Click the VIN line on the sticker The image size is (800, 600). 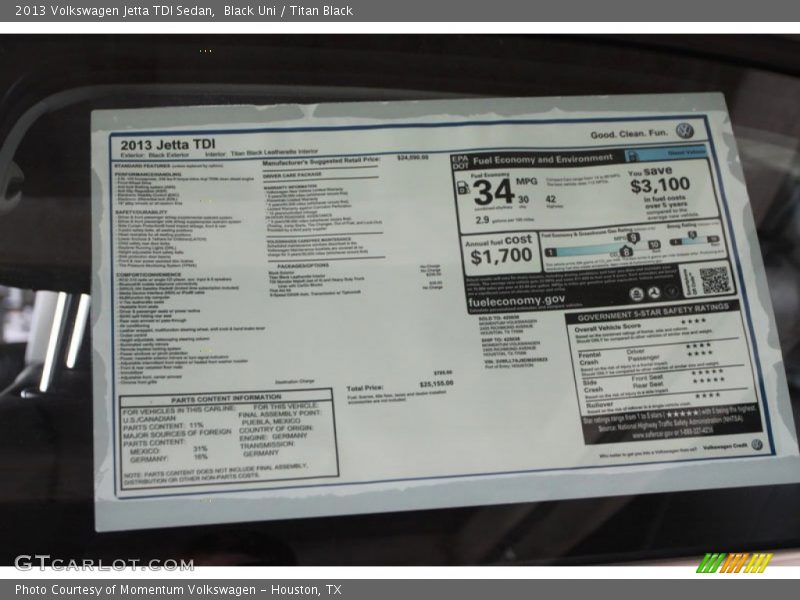click(515, 361)
